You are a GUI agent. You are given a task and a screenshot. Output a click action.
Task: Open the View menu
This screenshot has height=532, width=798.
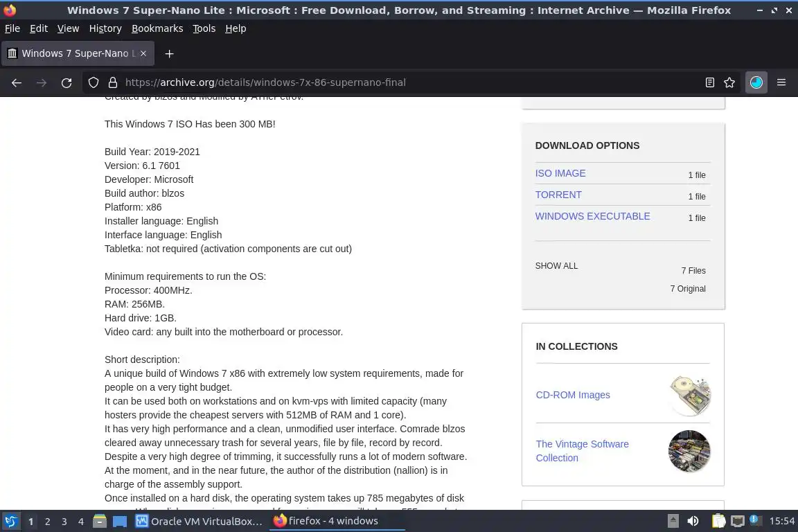(x=68, y=28)
